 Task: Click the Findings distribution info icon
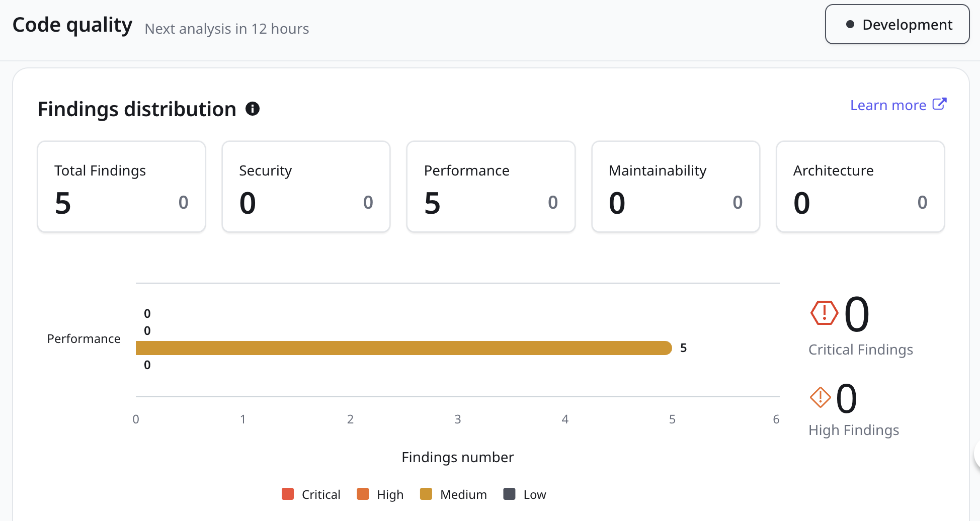point(253,109)
